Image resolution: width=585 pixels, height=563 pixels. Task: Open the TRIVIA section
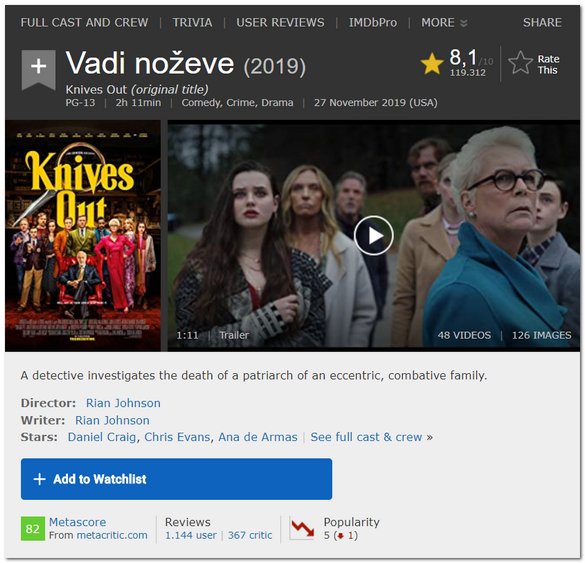[192, 23]
